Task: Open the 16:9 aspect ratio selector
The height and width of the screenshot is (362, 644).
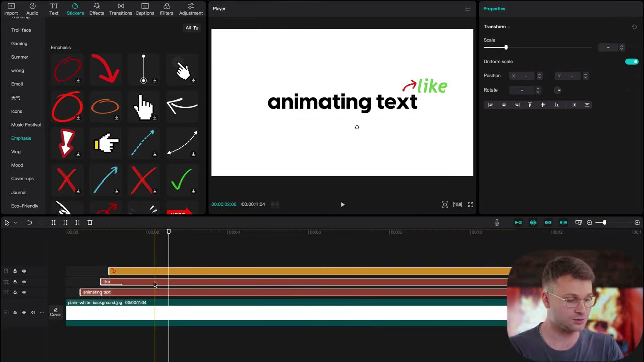Action: tap(457, 205)
